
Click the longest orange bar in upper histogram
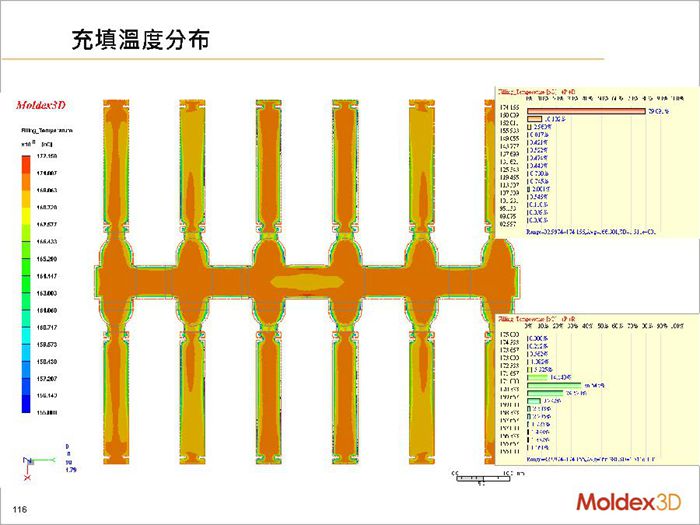(586, 111)
